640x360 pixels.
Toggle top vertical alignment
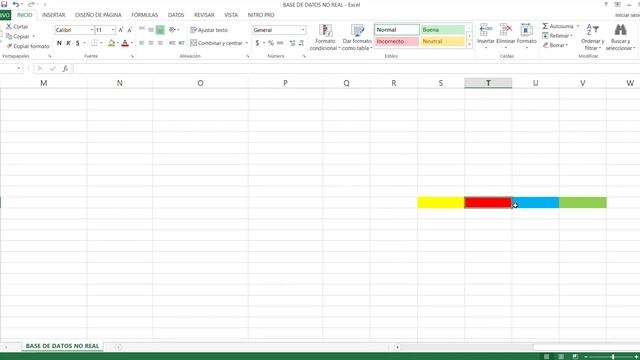click(142, 30)
